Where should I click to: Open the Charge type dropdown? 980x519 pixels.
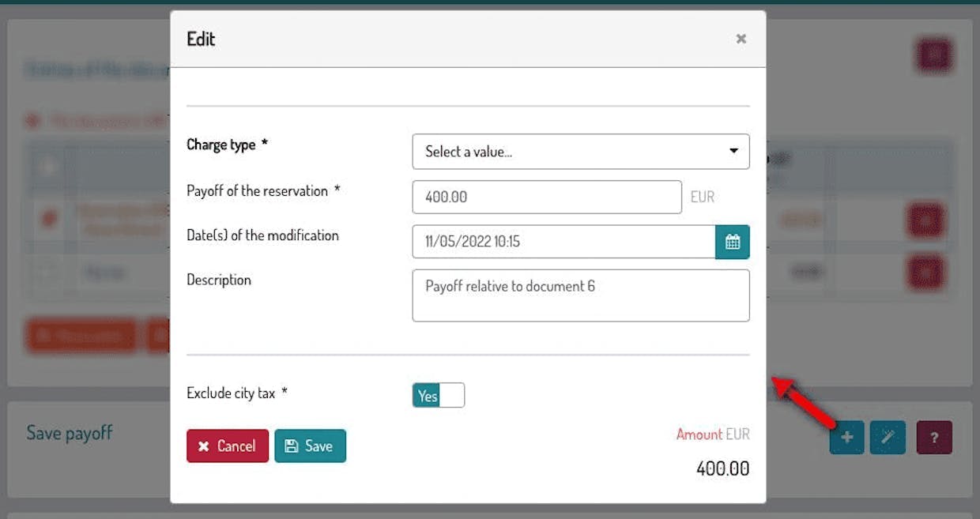coord(580,152)
